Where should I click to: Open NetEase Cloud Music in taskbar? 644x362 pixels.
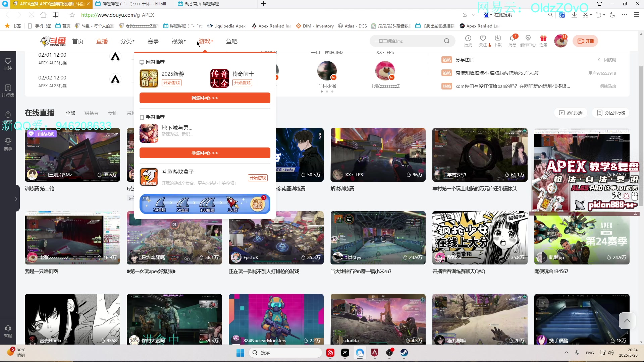330,353
